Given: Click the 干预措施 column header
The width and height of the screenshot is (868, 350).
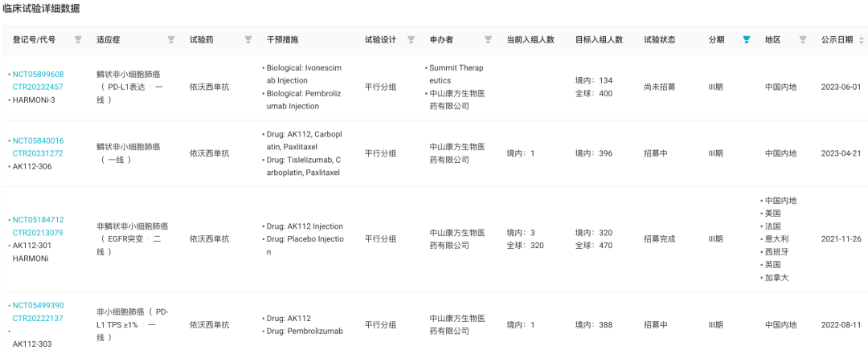Looking at the screenshot, I should pos(282,39).
